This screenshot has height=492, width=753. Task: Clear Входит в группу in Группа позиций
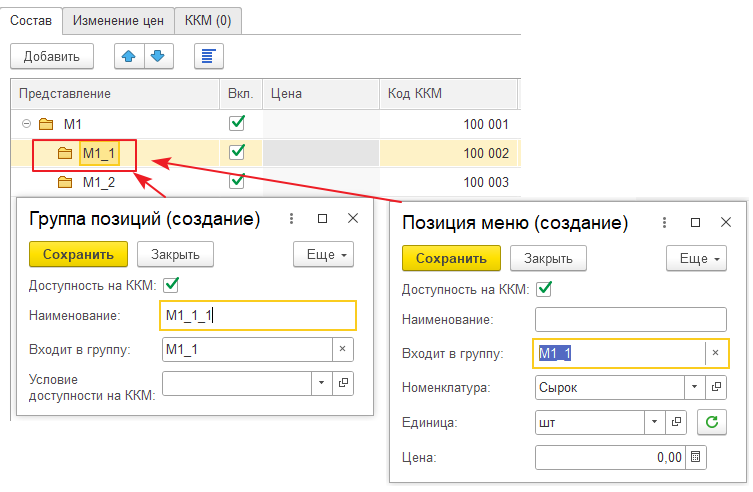pyautogui.click(x=342, y=349)
